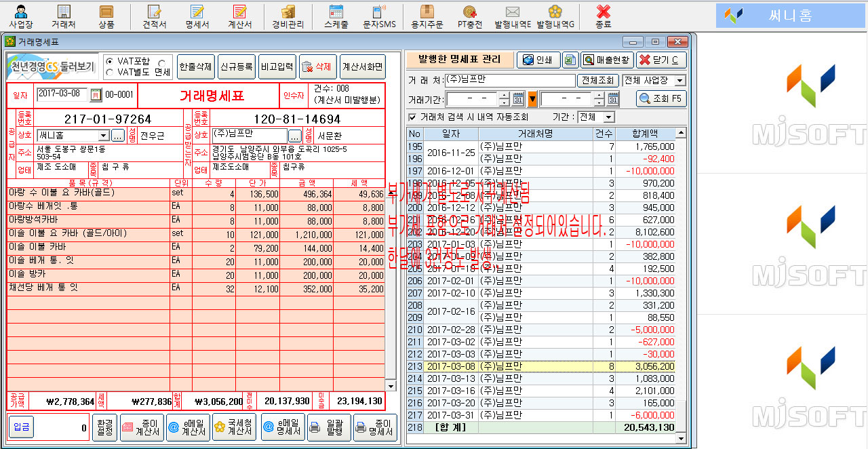
Task: Click the 종이 명세서 button
Action: click(375, 427)
